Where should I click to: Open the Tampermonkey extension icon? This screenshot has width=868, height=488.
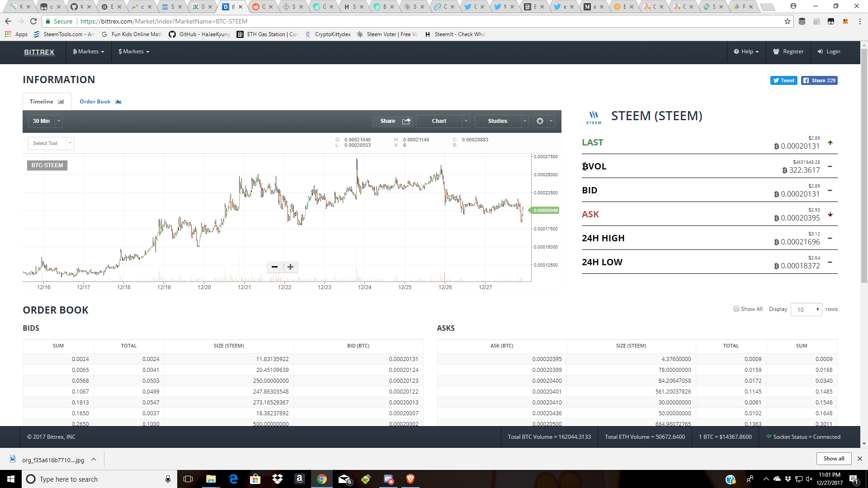[831, 21]
